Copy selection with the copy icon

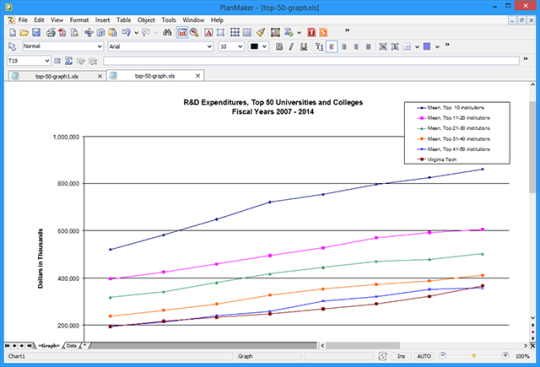(101, 32)
